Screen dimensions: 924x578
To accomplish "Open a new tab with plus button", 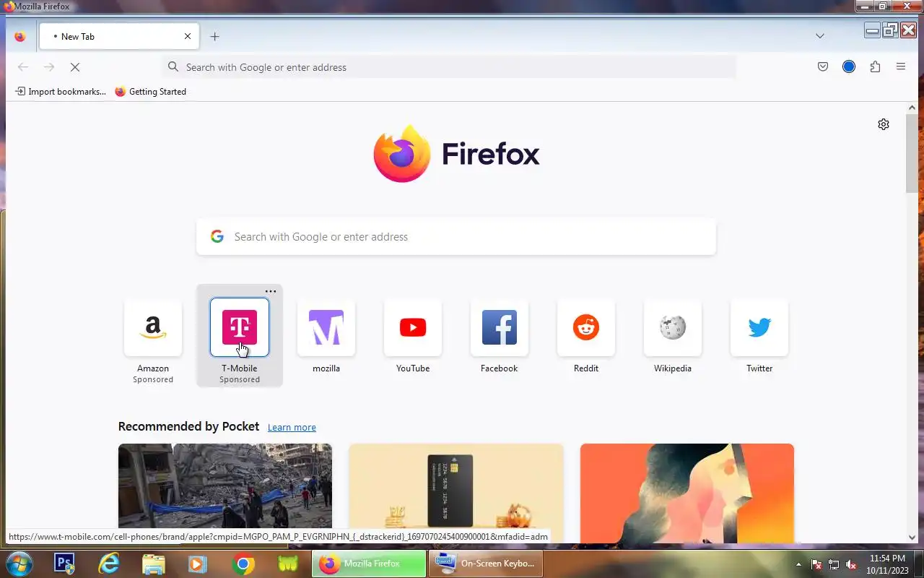I will (x=214, y=36).
